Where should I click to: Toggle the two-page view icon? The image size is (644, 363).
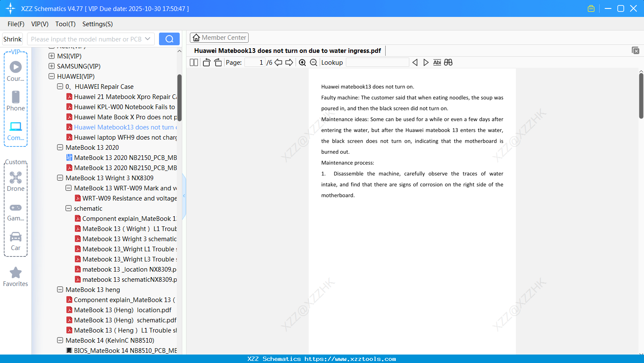click(x=194, y=63)
